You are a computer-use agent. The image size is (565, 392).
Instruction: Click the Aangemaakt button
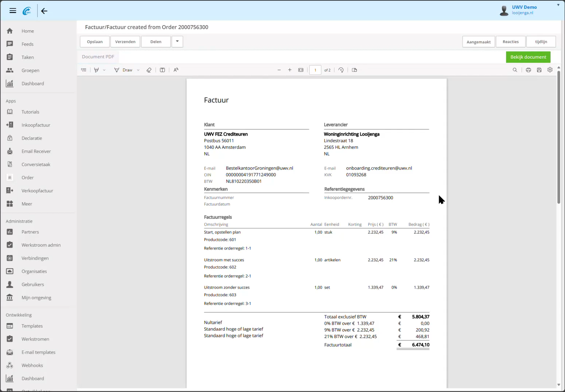coord(479,42)
